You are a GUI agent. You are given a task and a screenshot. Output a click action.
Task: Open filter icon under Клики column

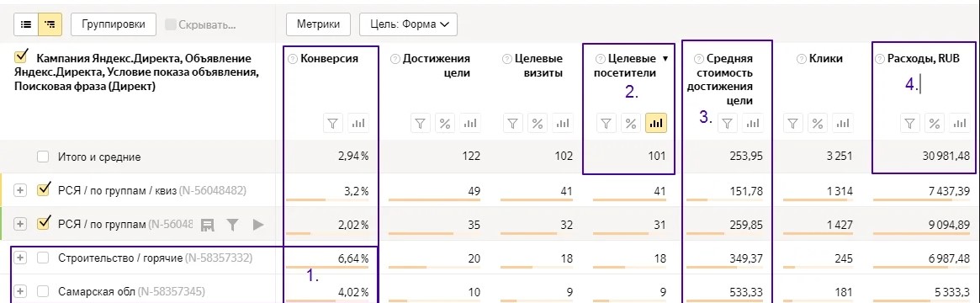(x=793, y=123)
